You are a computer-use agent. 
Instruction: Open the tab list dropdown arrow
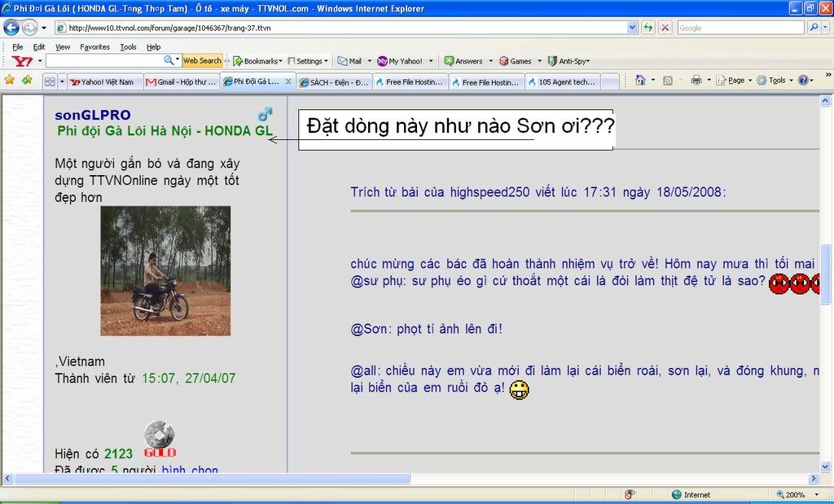point(62,81)
